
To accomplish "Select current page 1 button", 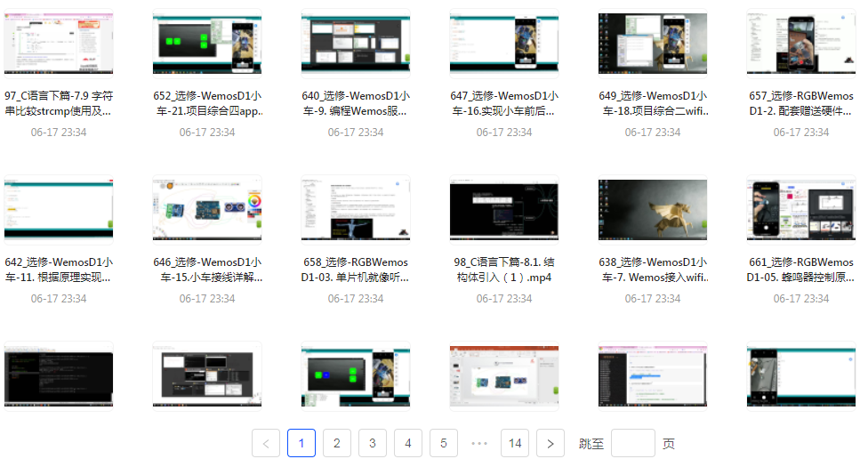I will [301, 443].
